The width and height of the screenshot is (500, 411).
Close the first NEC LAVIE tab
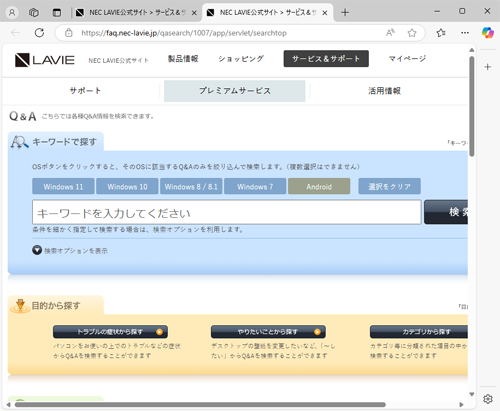click(194, 13)
